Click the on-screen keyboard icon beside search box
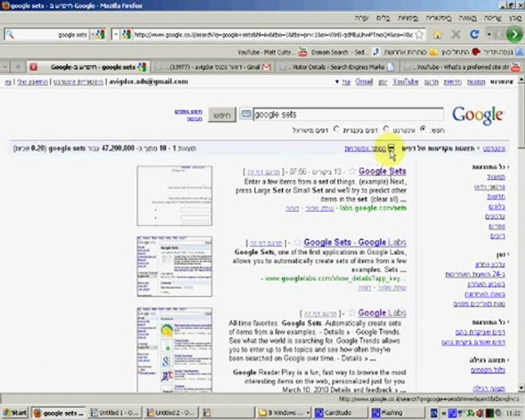525x420 pixels. [246, 114]
